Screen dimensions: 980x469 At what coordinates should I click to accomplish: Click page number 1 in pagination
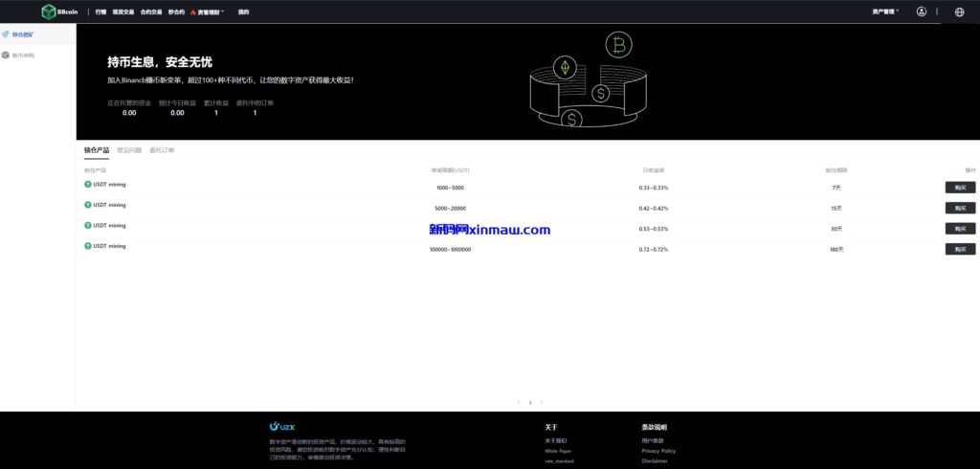tap(530, 403)
